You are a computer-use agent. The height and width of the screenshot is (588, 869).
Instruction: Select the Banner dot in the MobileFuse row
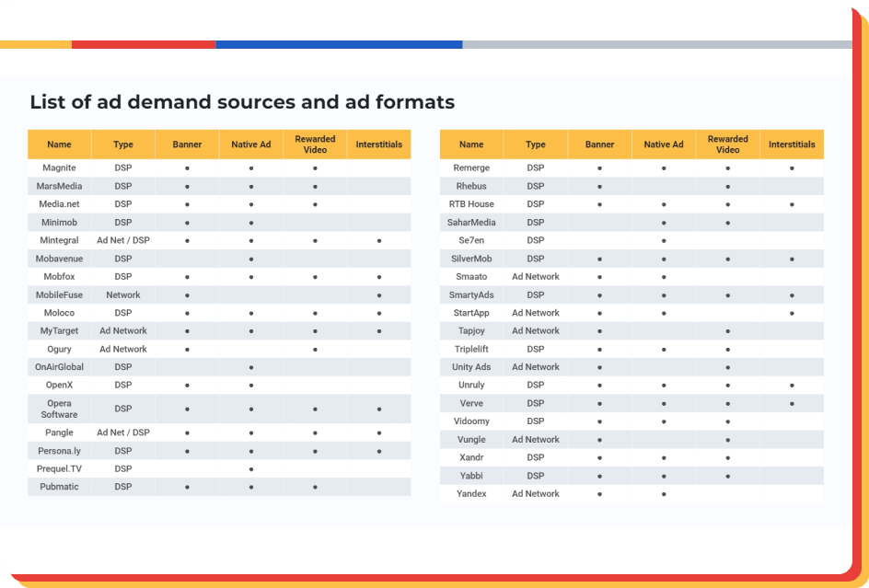(187, 295)
